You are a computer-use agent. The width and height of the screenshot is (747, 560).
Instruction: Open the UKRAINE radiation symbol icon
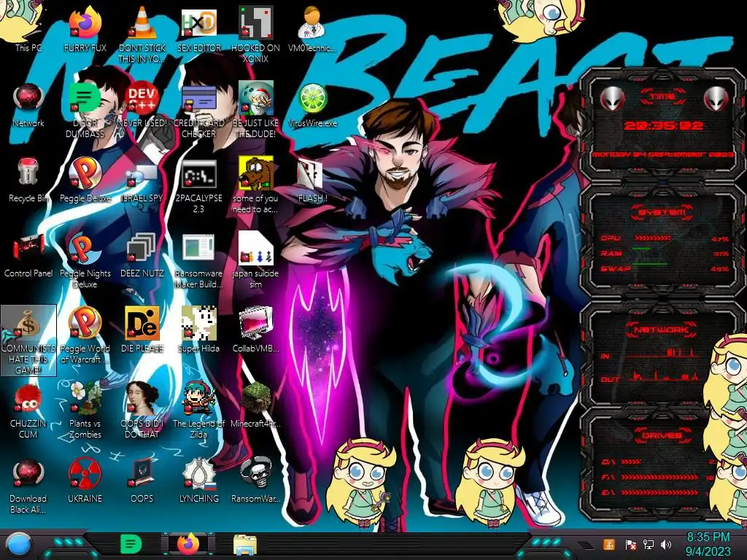(85, 474)
